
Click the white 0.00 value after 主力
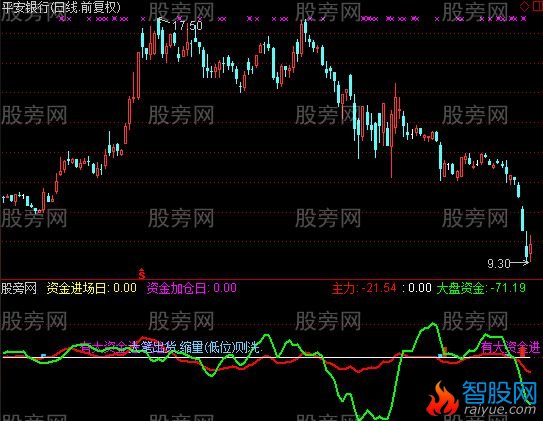[420, 288]
